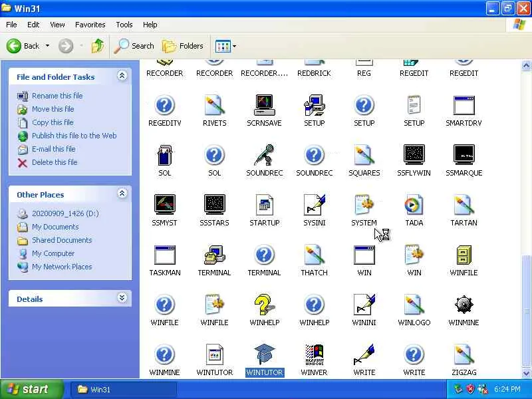Select the SCRNSAVE monitor icon

[264, 105]
